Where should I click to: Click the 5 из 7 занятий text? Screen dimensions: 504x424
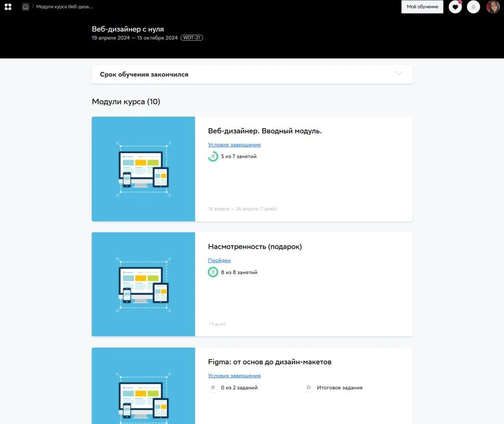point(239,156)
